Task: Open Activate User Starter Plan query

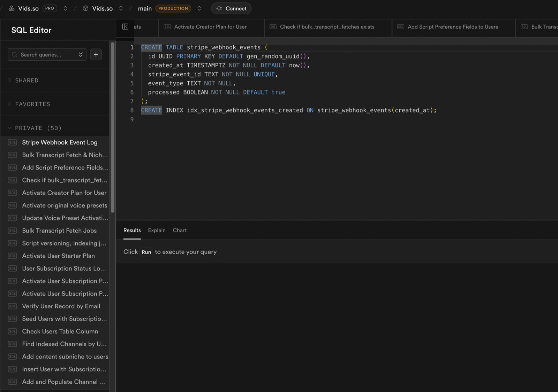Action: pyautogui.click(x=55, y=256)
